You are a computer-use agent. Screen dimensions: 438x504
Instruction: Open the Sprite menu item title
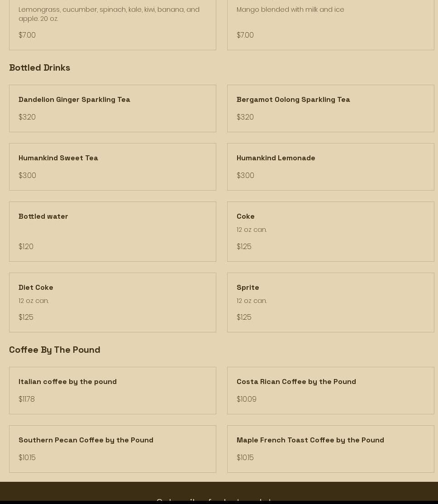point(248,288)
